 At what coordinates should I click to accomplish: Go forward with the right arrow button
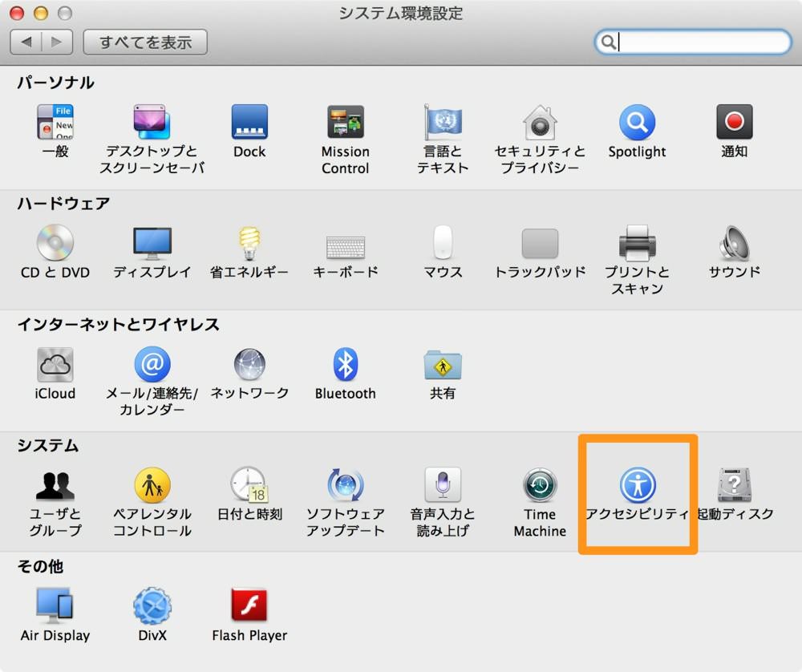click(57, 42)
